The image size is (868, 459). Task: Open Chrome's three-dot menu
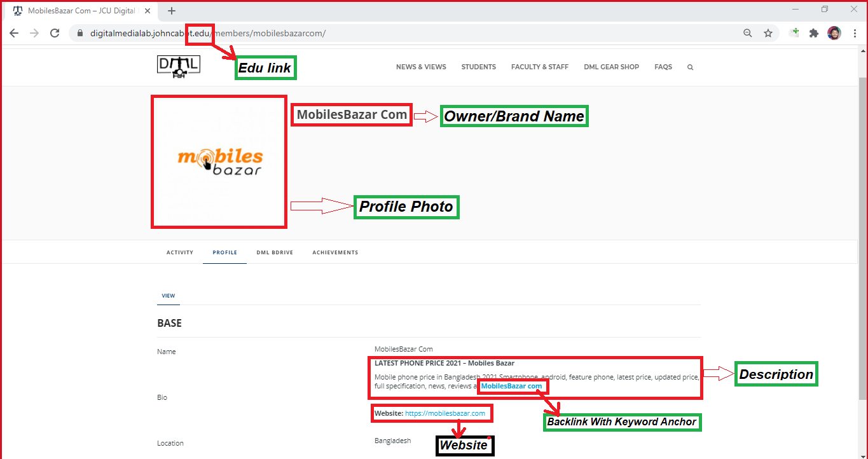pyautogui.click(x=855, y=32)
